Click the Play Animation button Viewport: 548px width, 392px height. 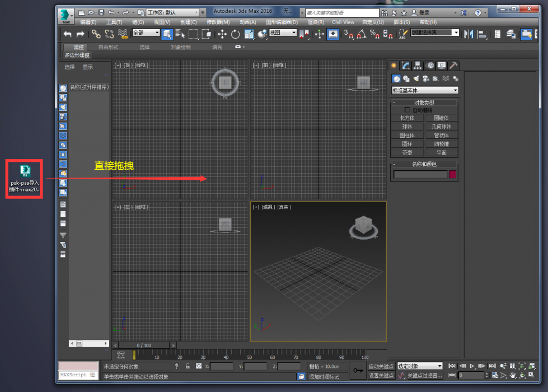point(472,366)
